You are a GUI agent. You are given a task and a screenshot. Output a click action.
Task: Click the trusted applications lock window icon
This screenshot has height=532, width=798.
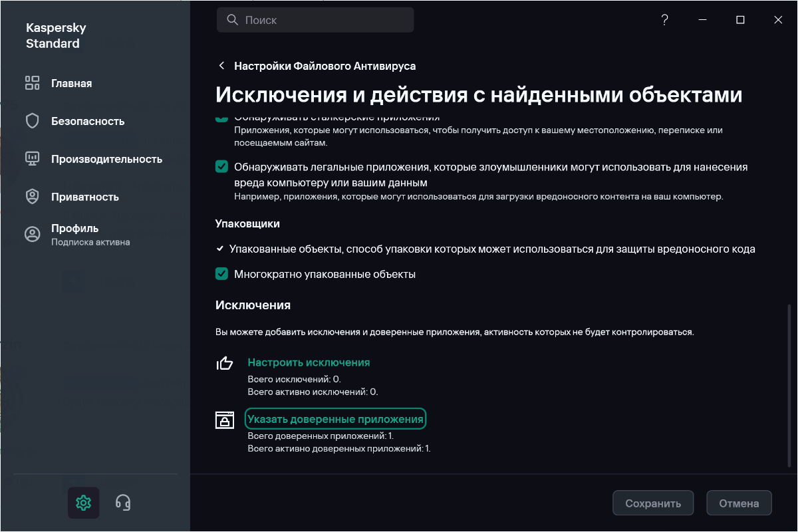pos(225,420)
